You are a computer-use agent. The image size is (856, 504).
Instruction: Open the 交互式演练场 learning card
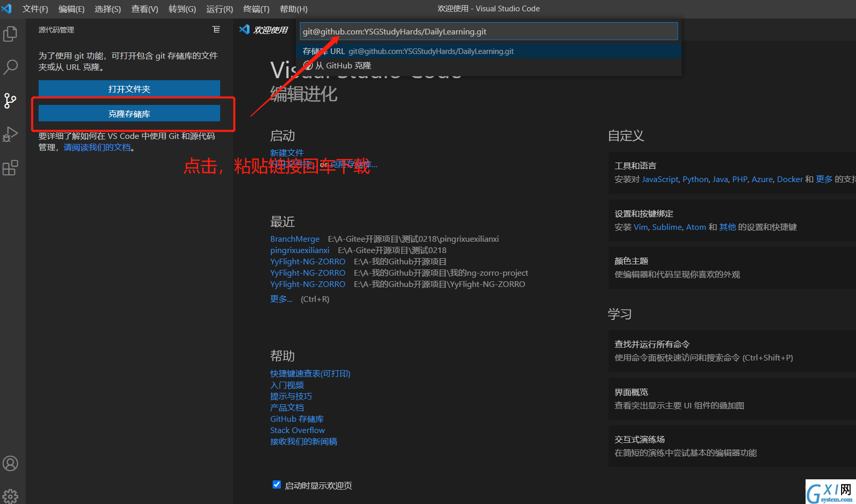click(732, 446)
